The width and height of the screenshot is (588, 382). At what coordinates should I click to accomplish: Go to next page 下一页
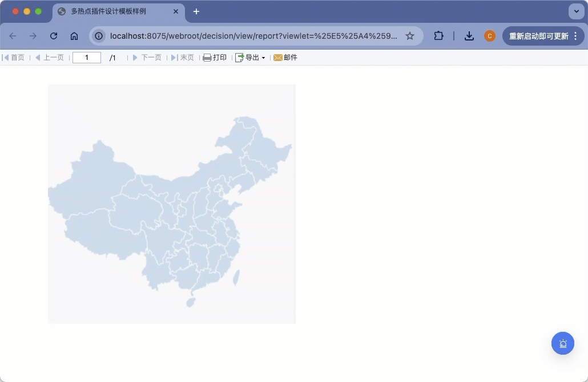click(147, 57)
